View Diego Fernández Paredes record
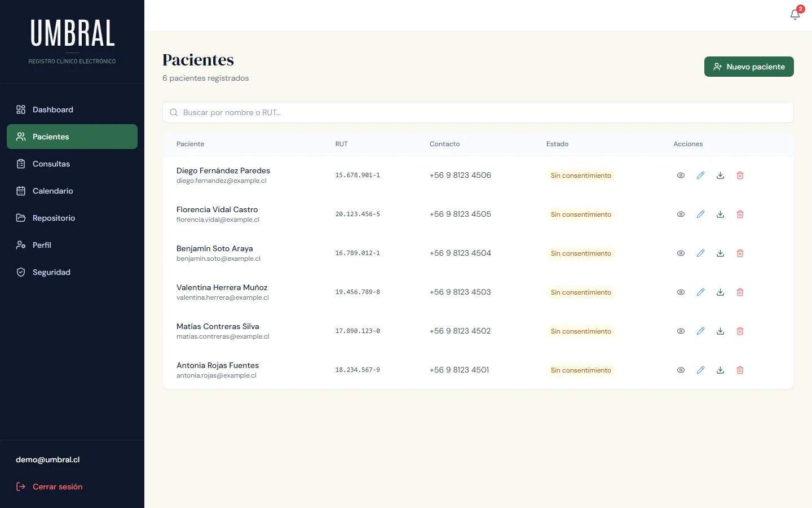The width and height of the screenshot is (812, 508). point(681,176)
